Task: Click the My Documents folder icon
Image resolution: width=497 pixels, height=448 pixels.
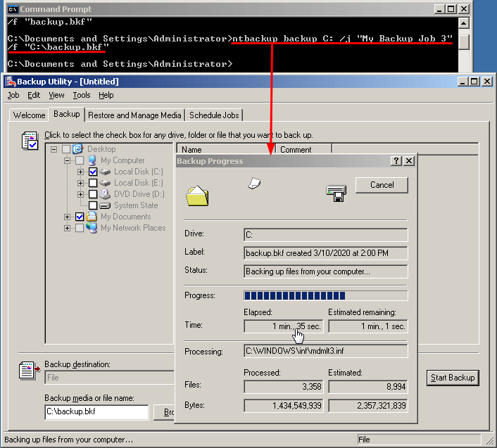Action: coord(92,217)
